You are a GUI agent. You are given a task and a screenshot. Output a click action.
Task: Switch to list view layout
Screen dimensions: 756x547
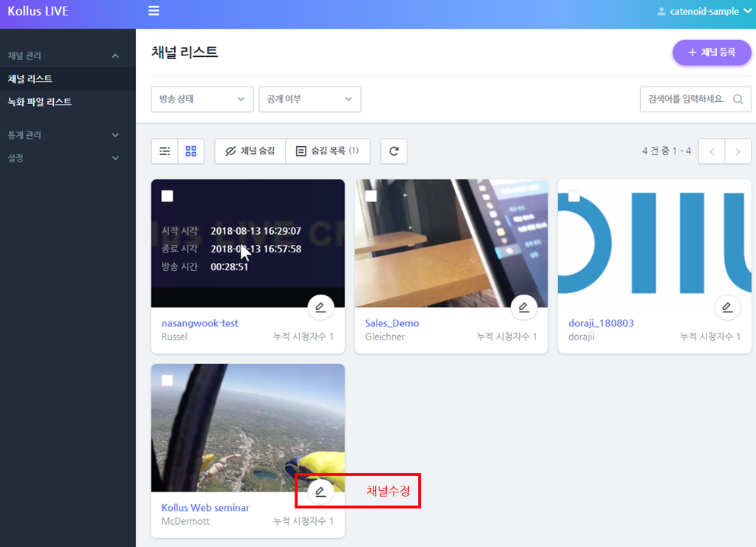tap(165, 151)
